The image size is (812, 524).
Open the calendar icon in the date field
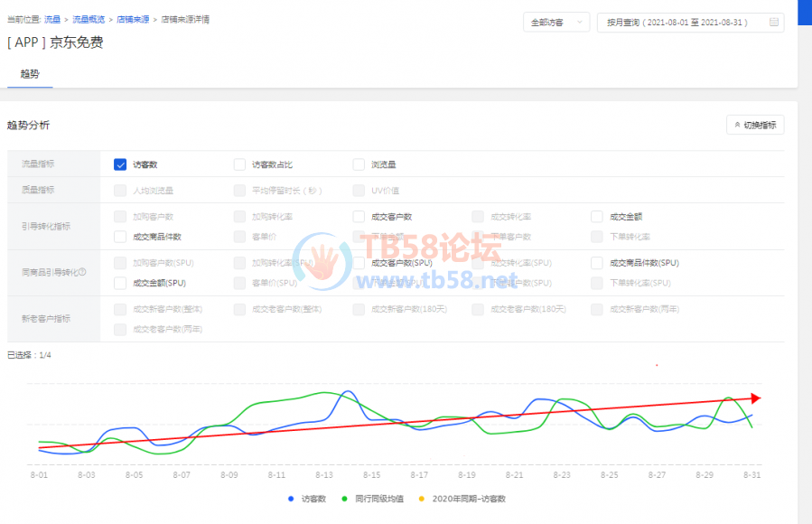click(x=774, y=23)
